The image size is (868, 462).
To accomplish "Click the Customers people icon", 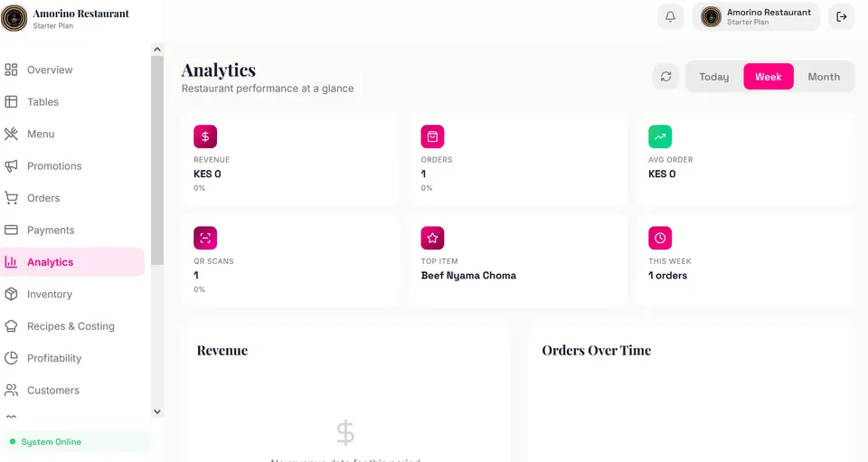I will (11, 391).
